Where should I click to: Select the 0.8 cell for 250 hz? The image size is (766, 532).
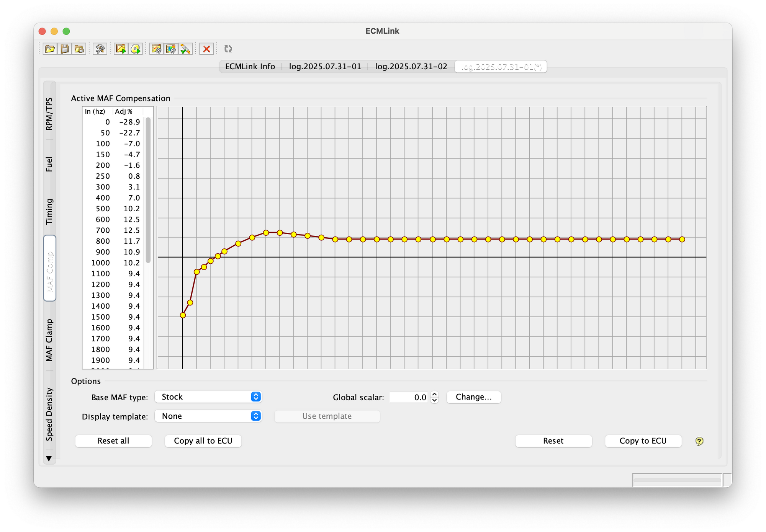128,176
